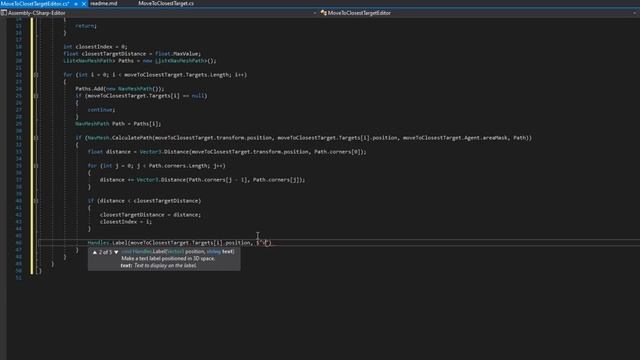Click the '2 of 5' overload counter
Screen dimensions: 640x360
coord(105,252)
